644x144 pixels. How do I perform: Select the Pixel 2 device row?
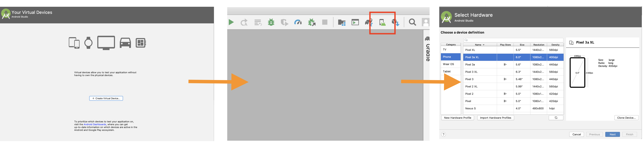pyautogui.click(x=513, y=94)
